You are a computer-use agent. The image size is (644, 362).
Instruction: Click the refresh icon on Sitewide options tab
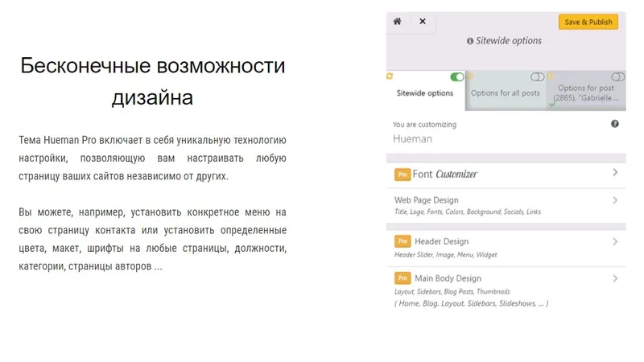click(x=390, y=76)
